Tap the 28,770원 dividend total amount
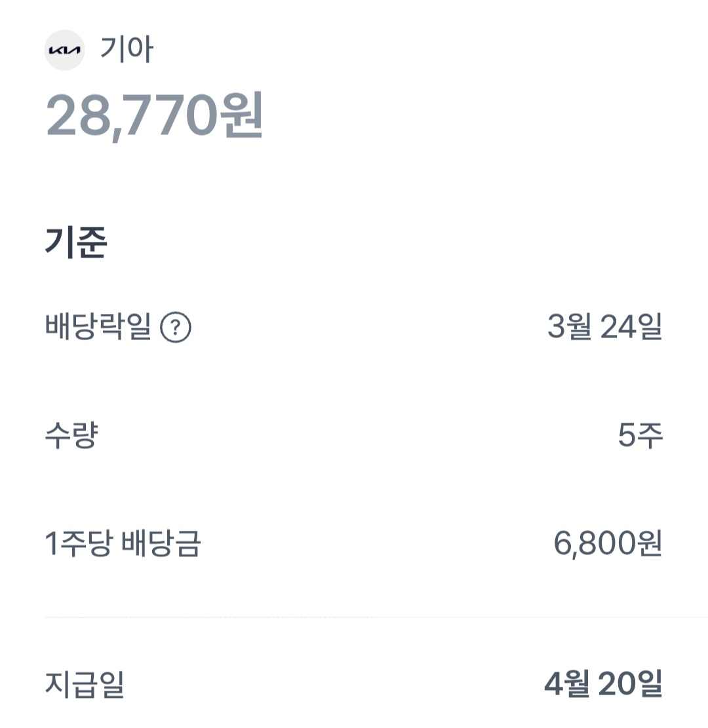 point(154,115)
